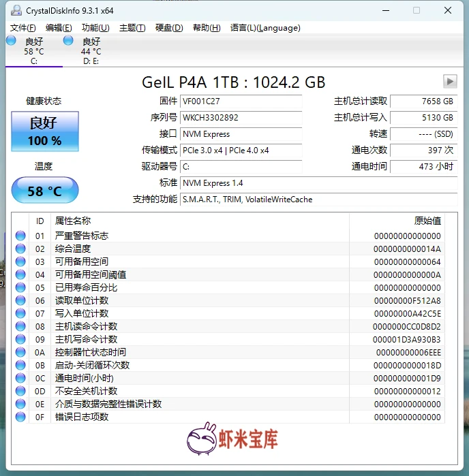
Task: Click the blue status dot for attribute 0F
Action: pos(20,417)
